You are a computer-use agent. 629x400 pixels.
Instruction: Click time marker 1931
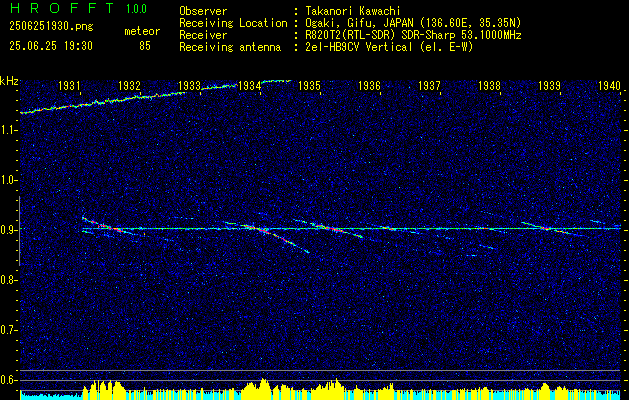[x=69, y=85]
